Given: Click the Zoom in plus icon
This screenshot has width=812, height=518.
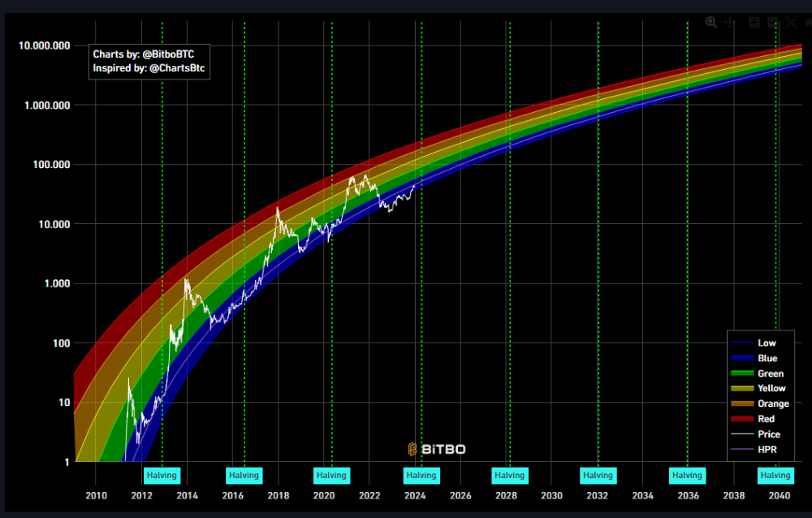Looking at the screenshot, I should click(x=754, y=23).
